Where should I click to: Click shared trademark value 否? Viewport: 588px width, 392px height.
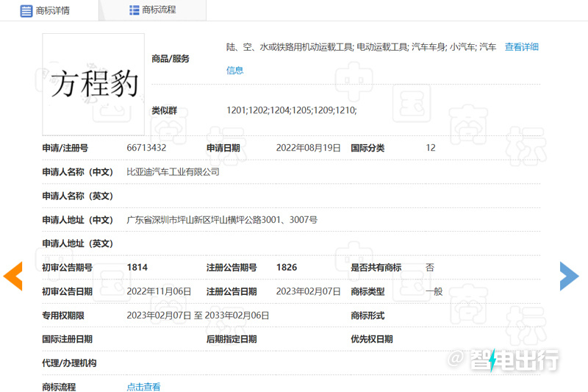click(x=430, y=268)
